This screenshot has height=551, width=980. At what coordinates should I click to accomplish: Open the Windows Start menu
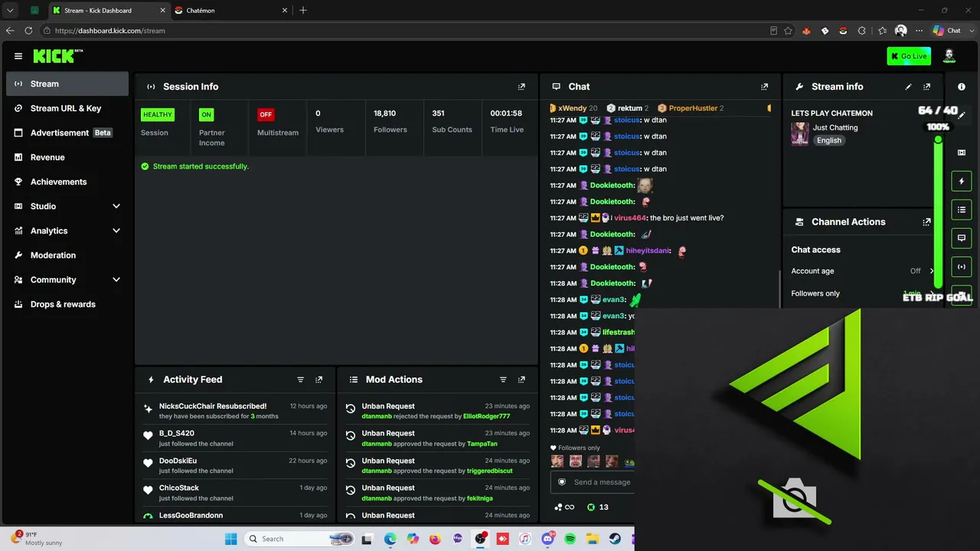click(231, 539)
